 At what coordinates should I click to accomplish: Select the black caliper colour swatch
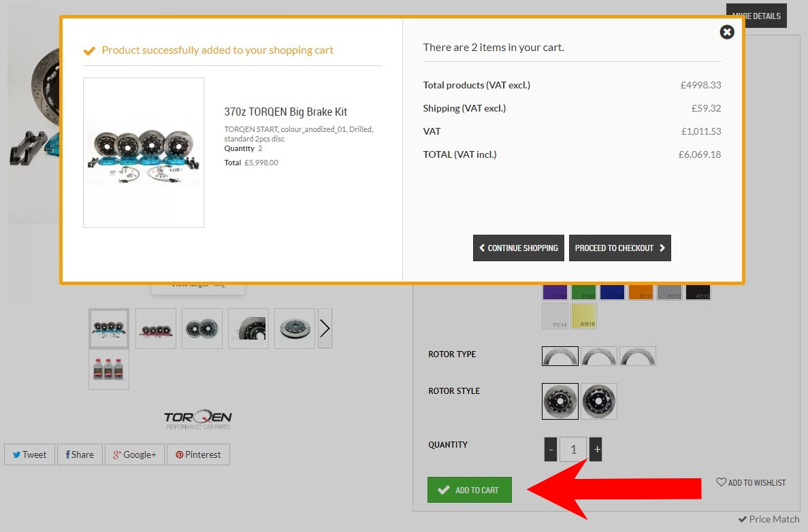tap(698, 292)
